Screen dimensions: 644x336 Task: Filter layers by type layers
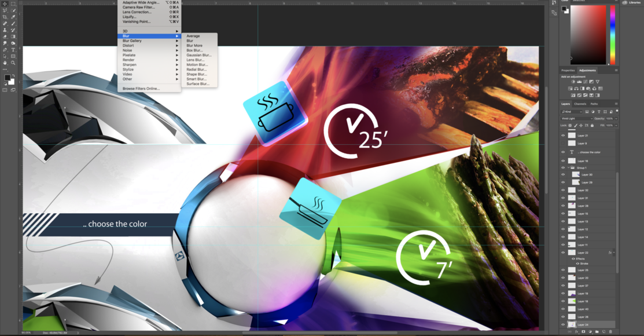(x=599, y=112)
